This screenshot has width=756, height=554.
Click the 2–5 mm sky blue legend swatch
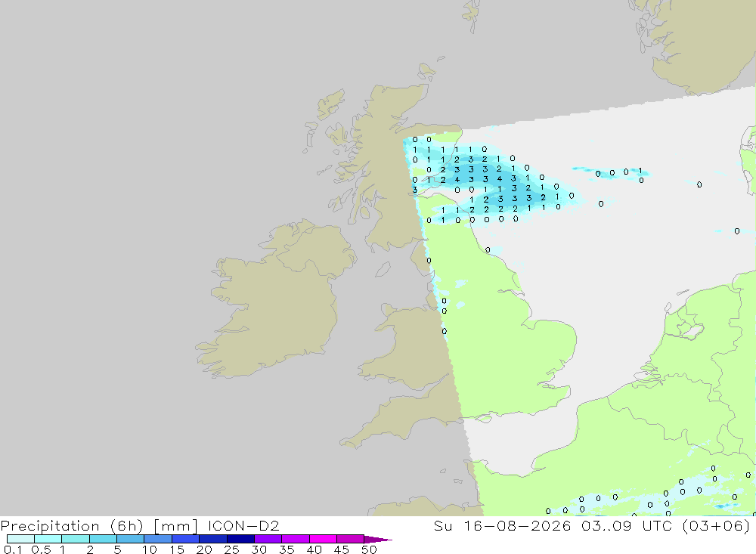click(x=103, y=539)
